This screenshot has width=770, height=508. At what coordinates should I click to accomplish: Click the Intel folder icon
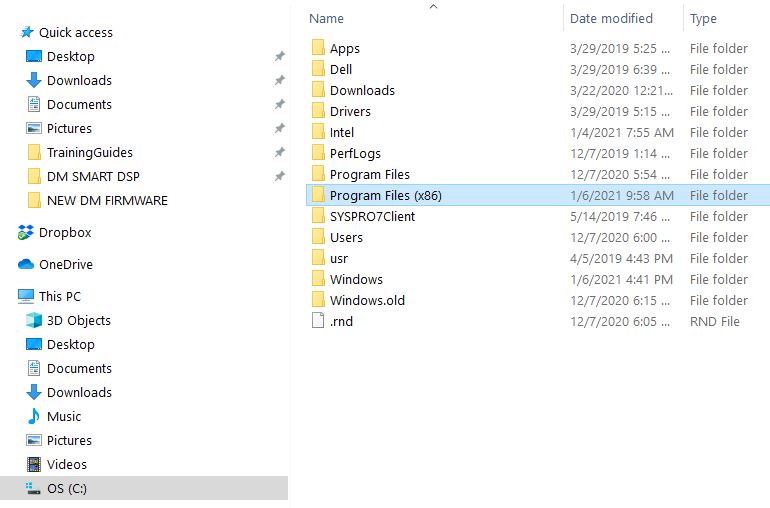(318, 133)
